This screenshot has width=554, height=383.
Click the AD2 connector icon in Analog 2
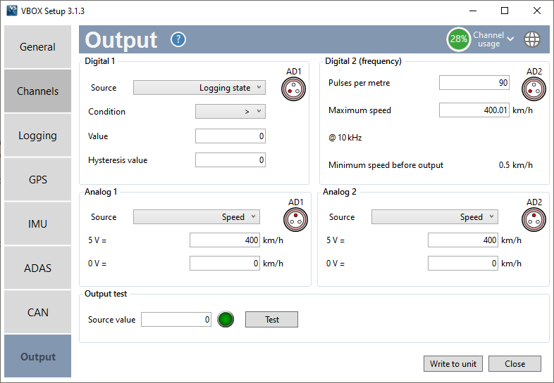[534, 219]
